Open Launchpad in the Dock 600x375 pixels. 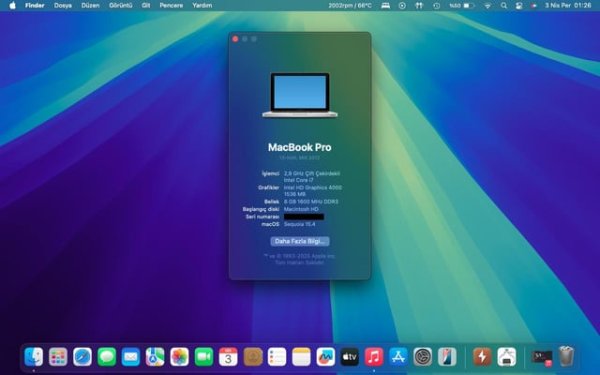pyautogui.click(x=58, y=357)
